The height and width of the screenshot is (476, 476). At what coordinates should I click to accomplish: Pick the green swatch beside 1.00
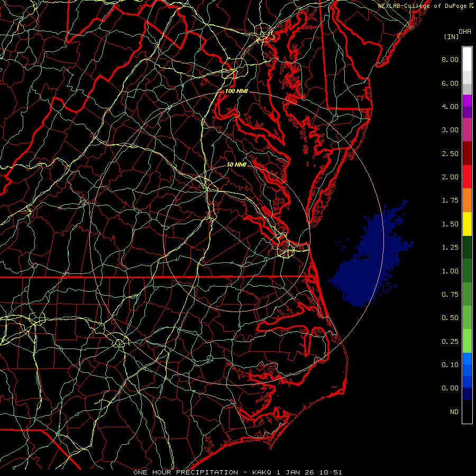click(467, 271)
